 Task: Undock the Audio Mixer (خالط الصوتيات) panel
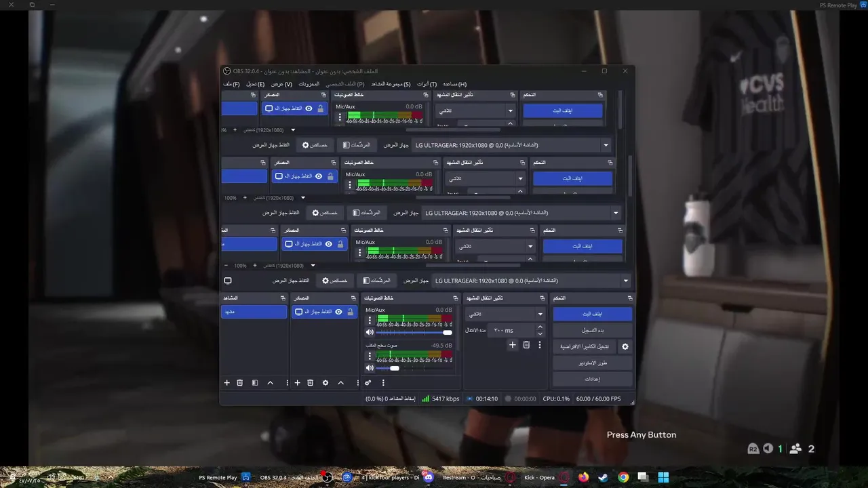click(456, 298)
